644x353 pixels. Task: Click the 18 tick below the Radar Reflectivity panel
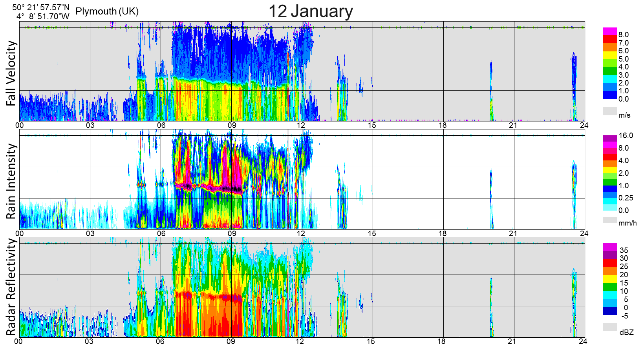tap(442, 341)
